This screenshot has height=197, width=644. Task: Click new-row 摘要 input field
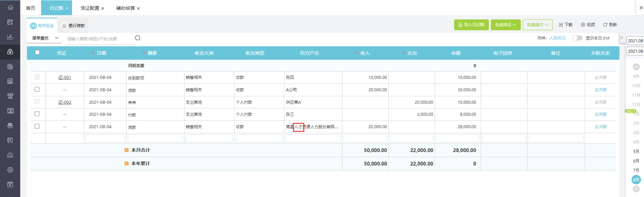point(155,138)
